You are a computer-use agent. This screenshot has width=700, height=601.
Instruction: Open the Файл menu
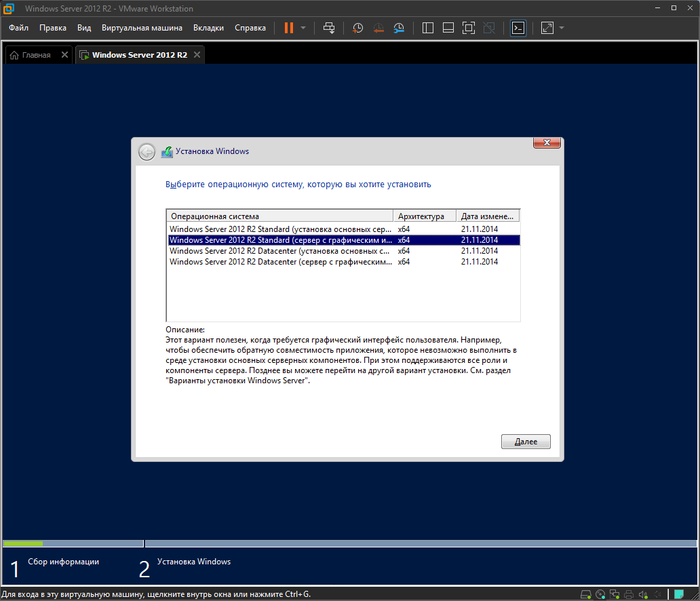pos(19,28)
